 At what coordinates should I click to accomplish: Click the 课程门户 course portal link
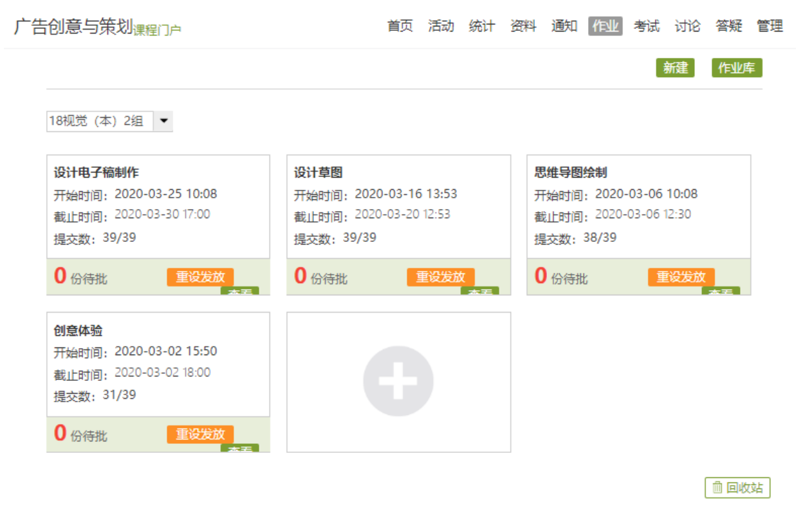(x=157, y=30)
